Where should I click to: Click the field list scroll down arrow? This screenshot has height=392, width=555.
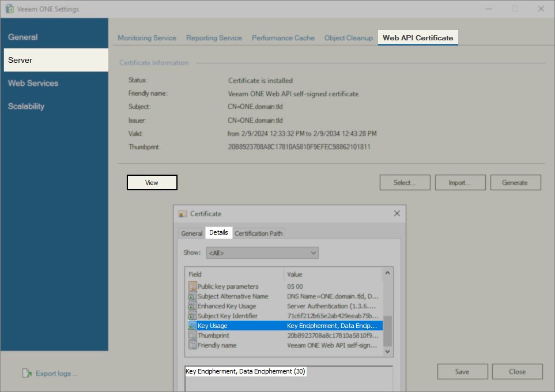click(x=387, y=352)
